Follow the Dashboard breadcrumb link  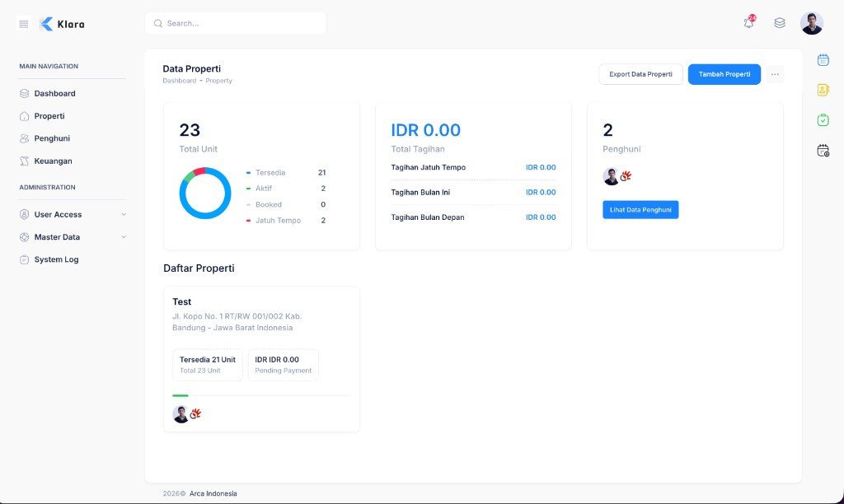[x=179, y=81]
